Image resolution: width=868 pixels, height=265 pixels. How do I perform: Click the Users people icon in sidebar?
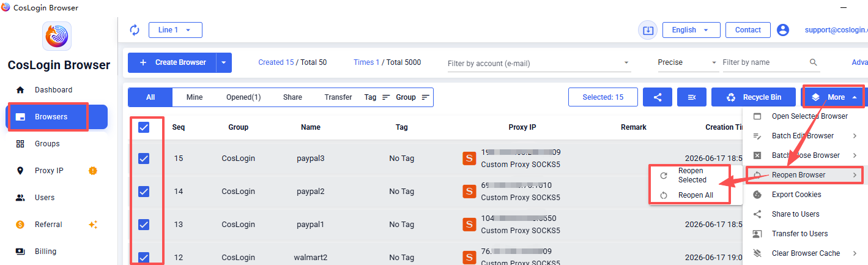(20, 198)
